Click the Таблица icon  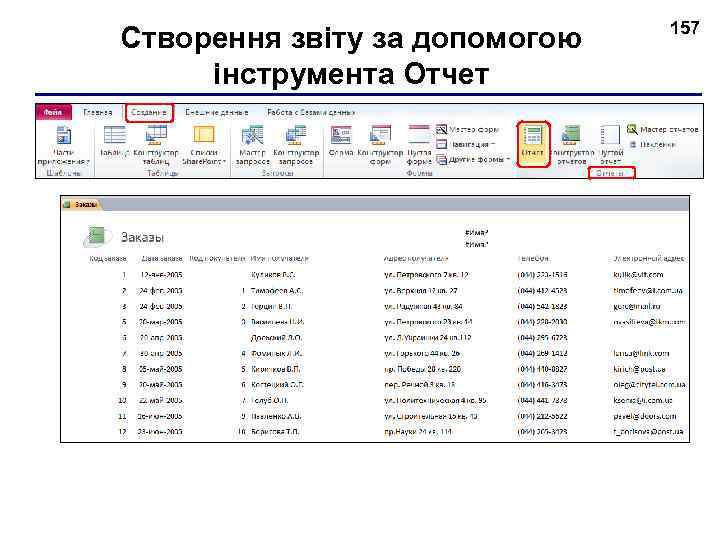tap(114, 141)
